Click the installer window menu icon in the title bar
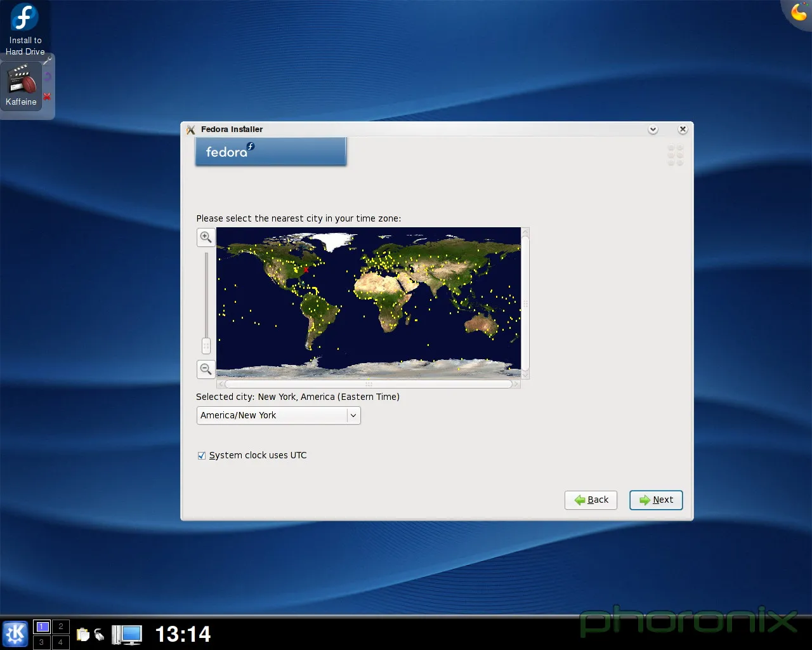The image size is (812, 650). pyautogui.click(x=191, y=129)
